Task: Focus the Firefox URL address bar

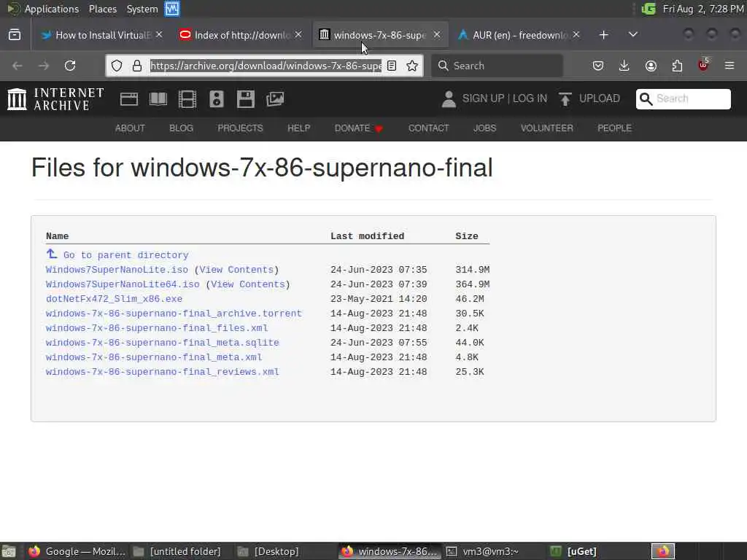Action: pos(266,66)
